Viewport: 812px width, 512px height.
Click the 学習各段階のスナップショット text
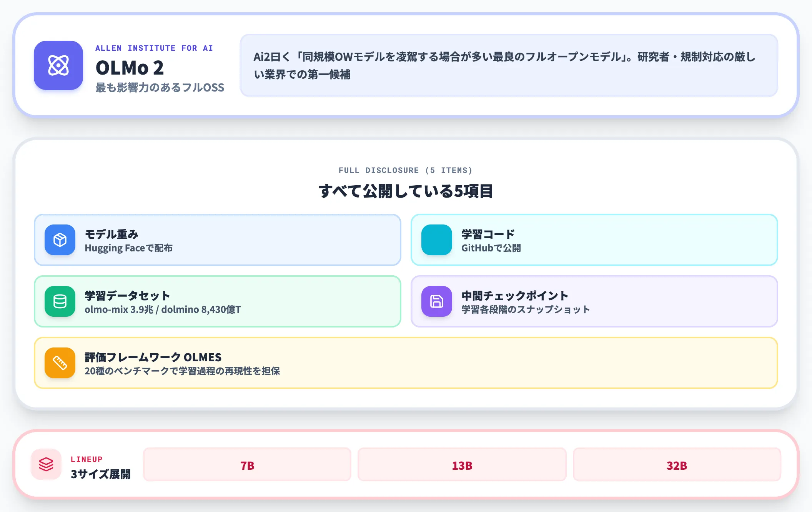[x=526, y=309]
